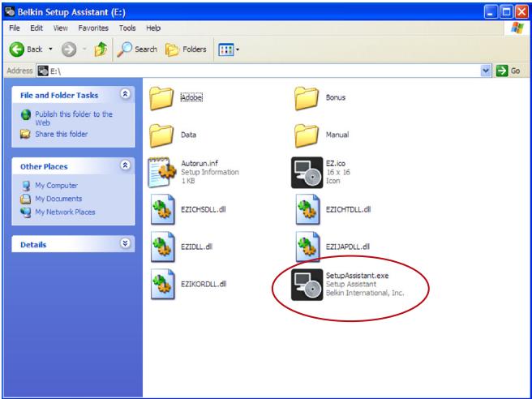Select the Adobe folder icon
Screen dimensions: 532x399
(161, 98)
